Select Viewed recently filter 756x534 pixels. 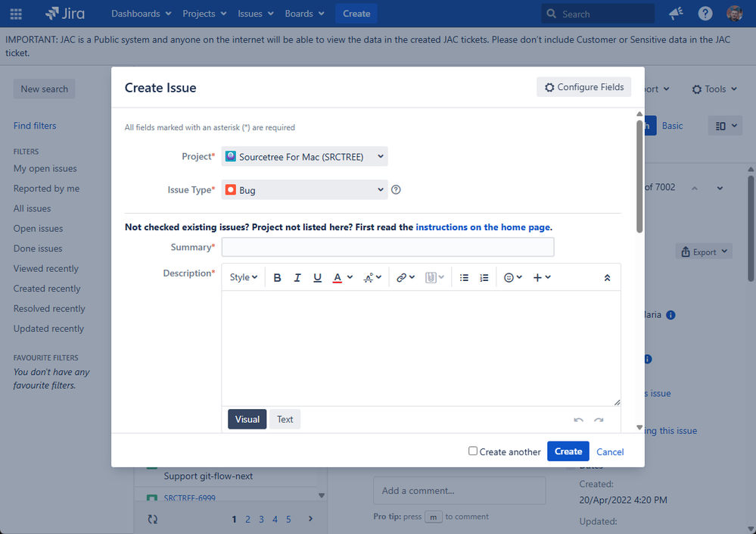(x=46, y=269)
